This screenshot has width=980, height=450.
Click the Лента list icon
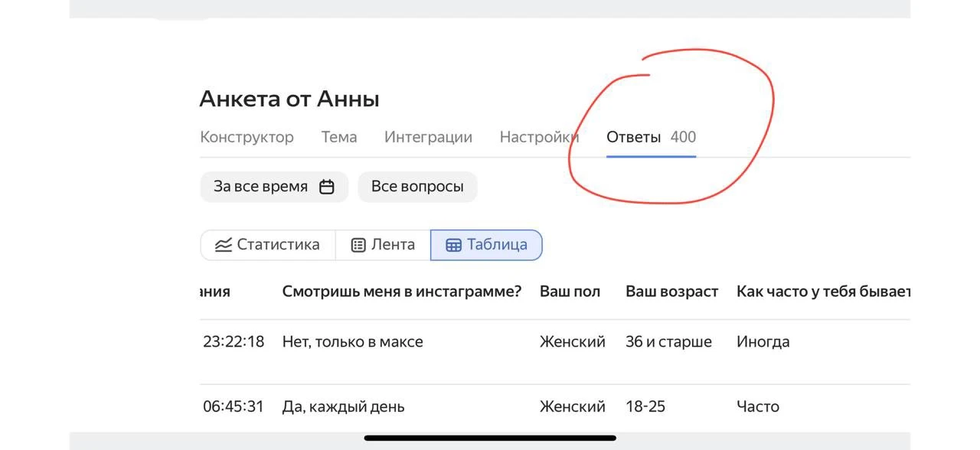tap(358, 245)
